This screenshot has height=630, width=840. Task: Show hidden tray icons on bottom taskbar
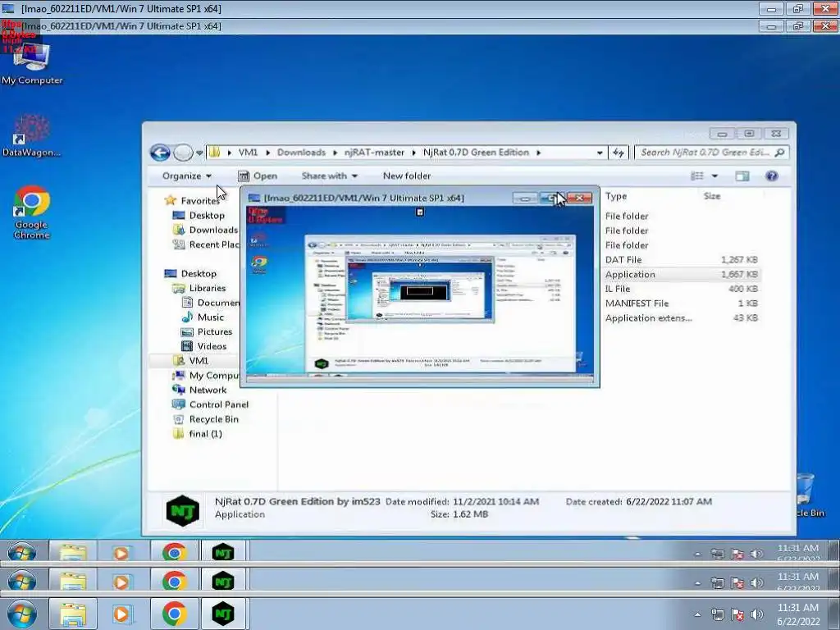coord(697,615)
